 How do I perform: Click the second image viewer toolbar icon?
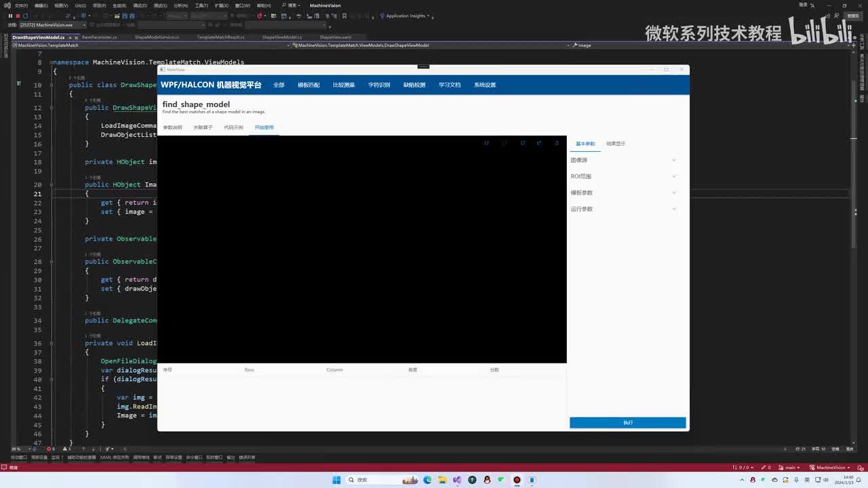[x=505, y=143]
